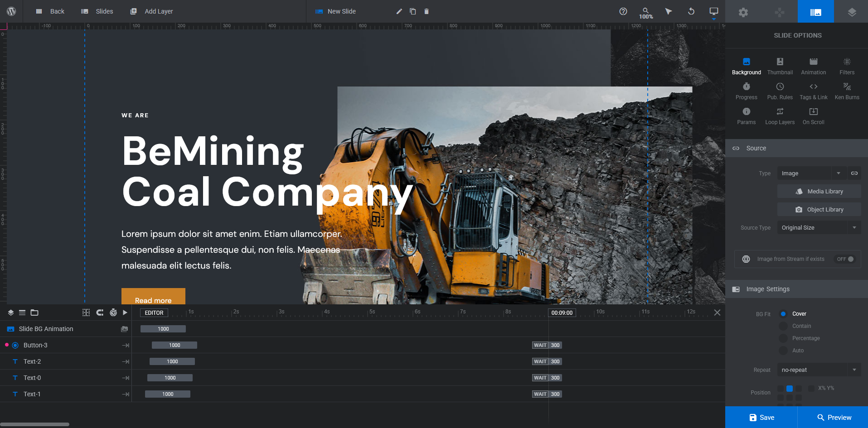Open the help question mark icon

(x=623, y=11)
